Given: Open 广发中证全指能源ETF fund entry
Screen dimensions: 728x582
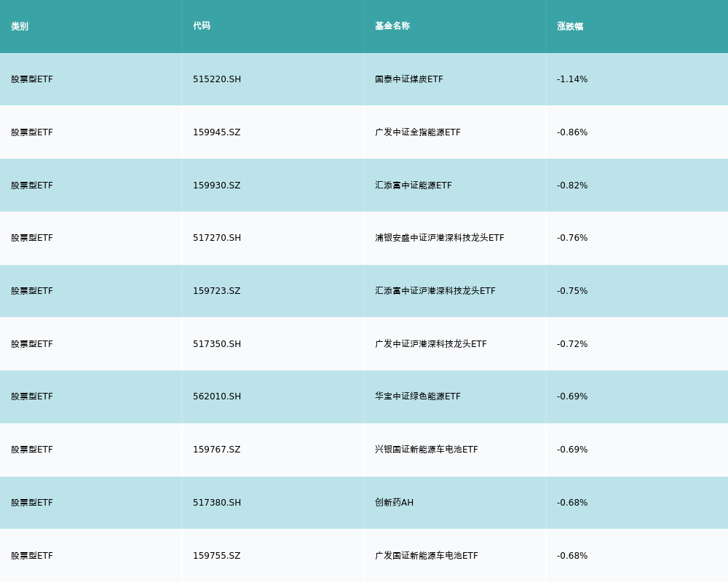Looking at the screenshot, I should pyautogui.click(x=418, y=132).
